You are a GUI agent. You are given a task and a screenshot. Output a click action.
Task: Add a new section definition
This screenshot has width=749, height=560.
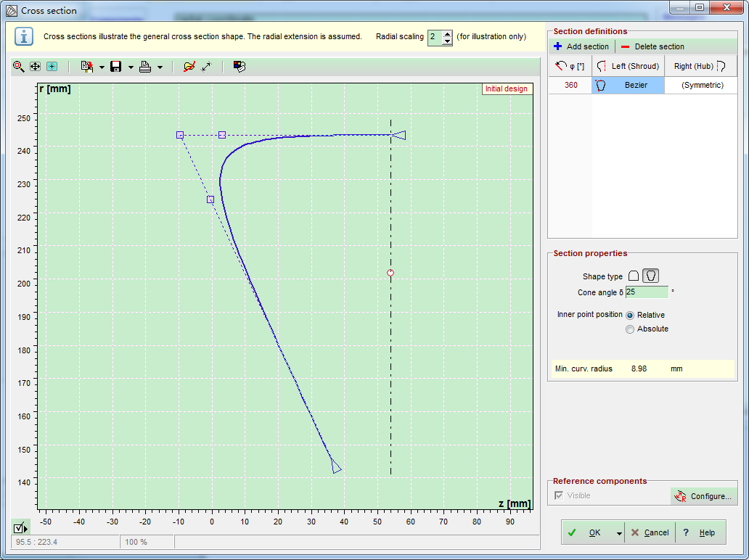click(581, 46)
